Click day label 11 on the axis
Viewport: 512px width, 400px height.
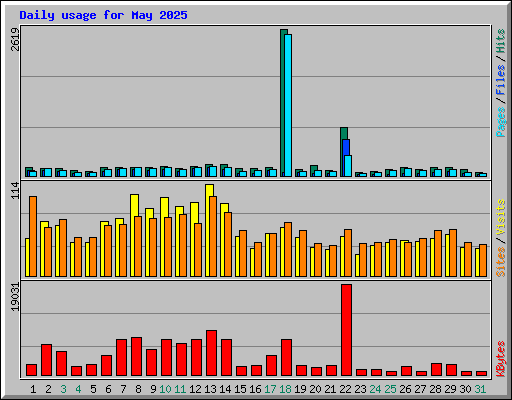180,389
